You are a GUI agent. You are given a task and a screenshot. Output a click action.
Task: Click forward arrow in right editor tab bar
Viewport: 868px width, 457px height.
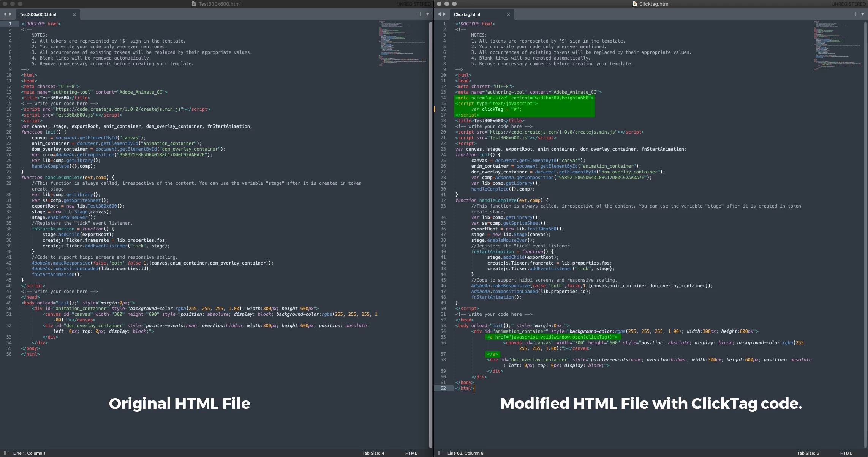coord(444,14)
